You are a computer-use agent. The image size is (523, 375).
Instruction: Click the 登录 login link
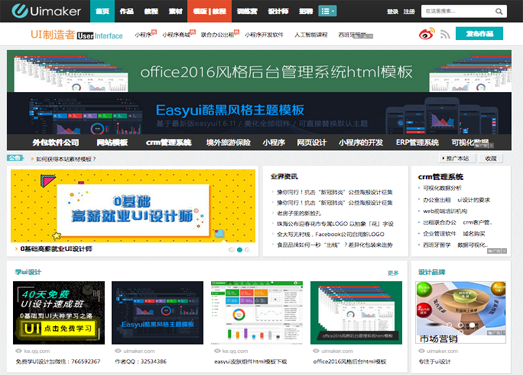coord(393,11)
